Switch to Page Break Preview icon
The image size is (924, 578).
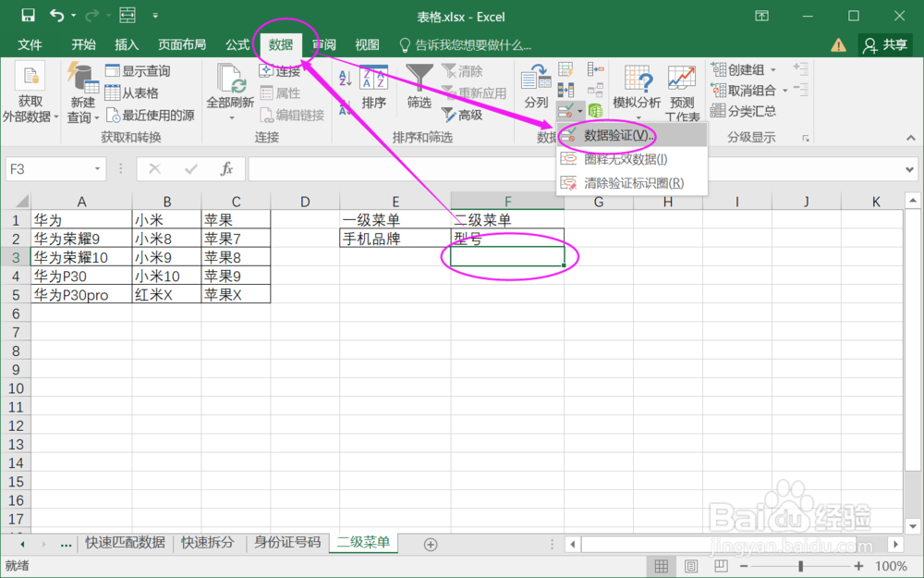tap(721, 567)
